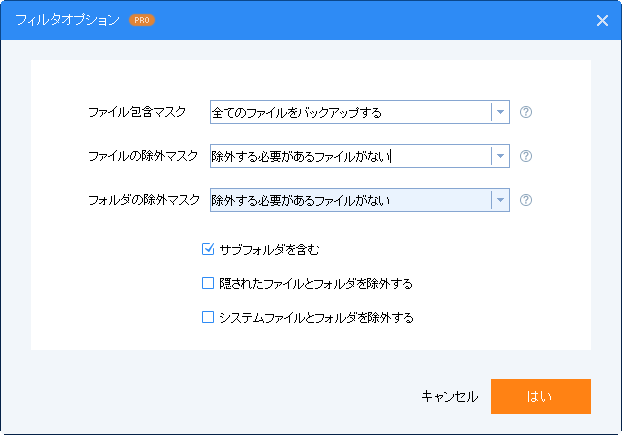
Task: Uncheck サブフォルダを含む checkbox
Action: click(x=208, y=249)
